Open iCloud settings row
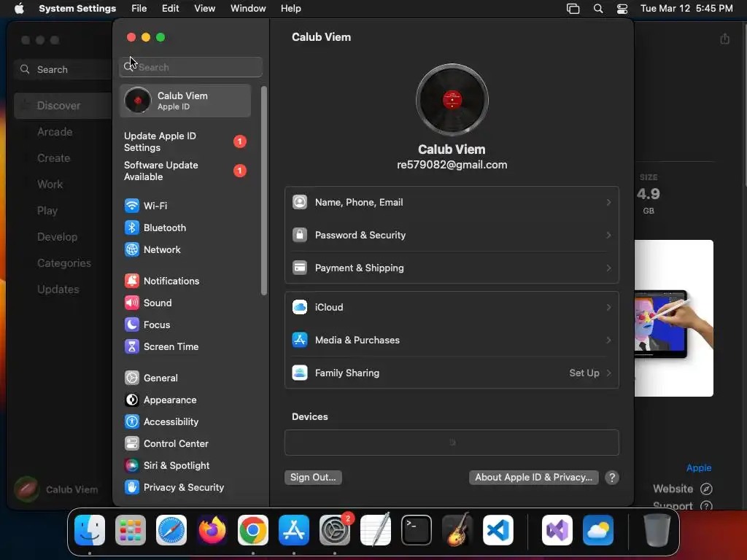Screen dimensions: 747x560 coord(452,307)
